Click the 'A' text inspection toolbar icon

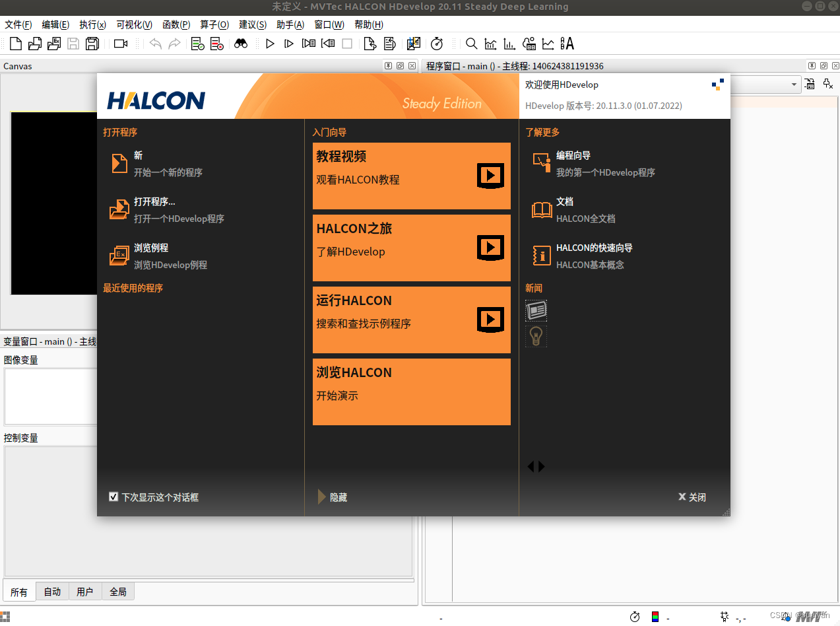(566, 44)
